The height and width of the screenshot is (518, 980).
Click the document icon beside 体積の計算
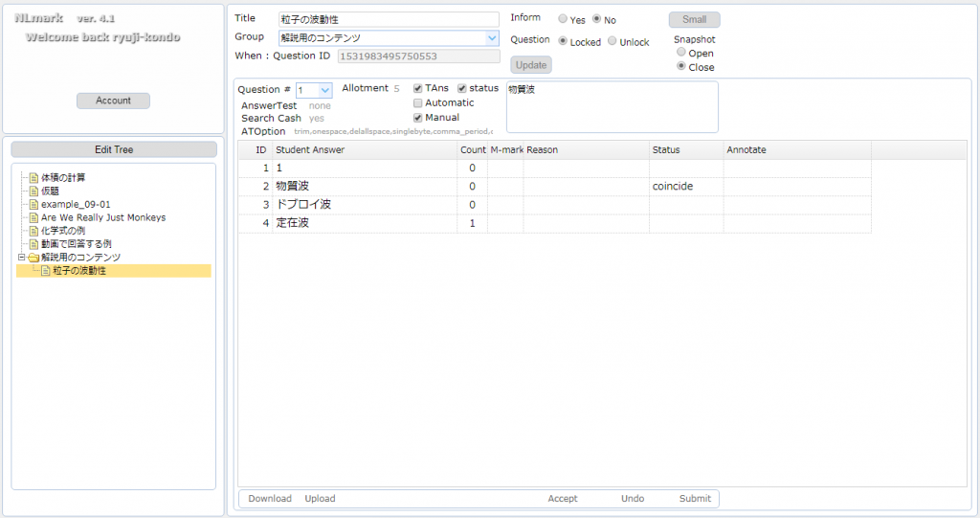pos(33,178)
